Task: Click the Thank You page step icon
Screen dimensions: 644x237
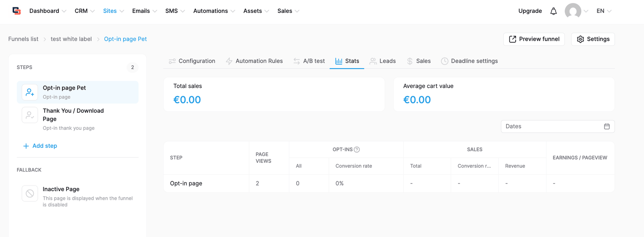Action: coord(30,115)
